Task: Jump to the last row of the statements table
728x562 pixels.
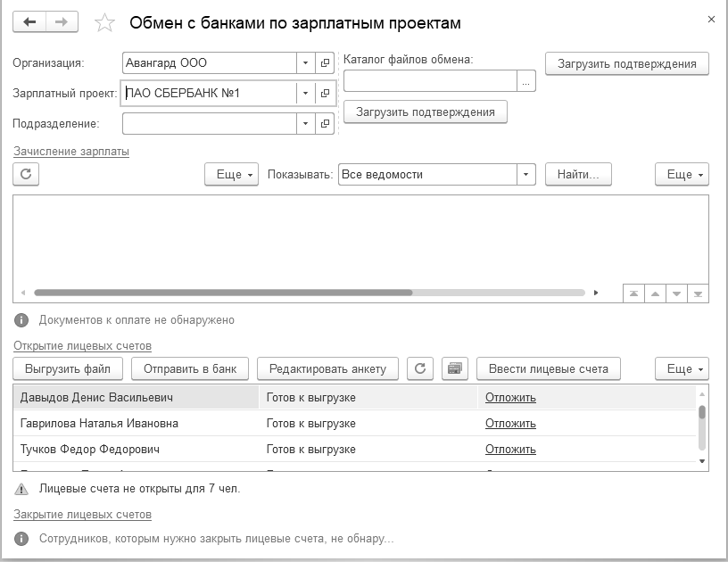Action: 698,293
